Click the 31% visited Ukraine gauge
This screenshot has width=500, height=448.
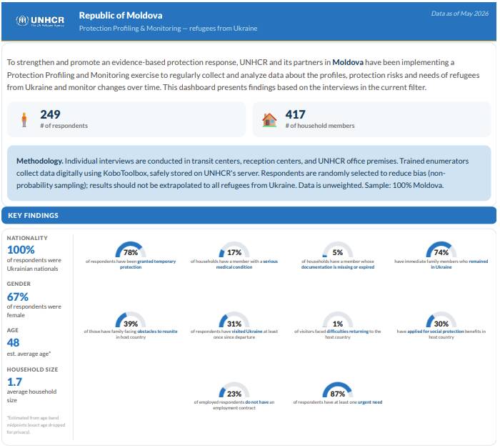point(234,319)
